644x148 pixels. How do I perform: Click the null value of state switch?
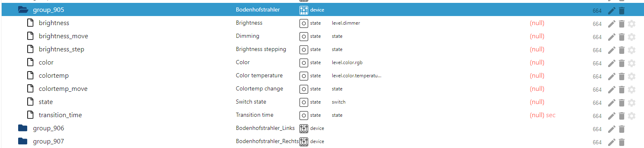click(x=537, y=102)
